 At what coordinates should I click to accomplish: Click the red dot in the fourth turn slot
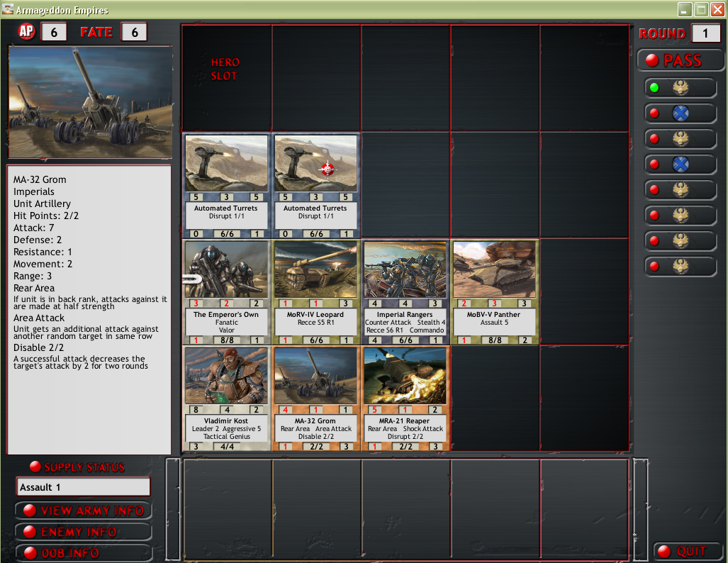point(654,165)
